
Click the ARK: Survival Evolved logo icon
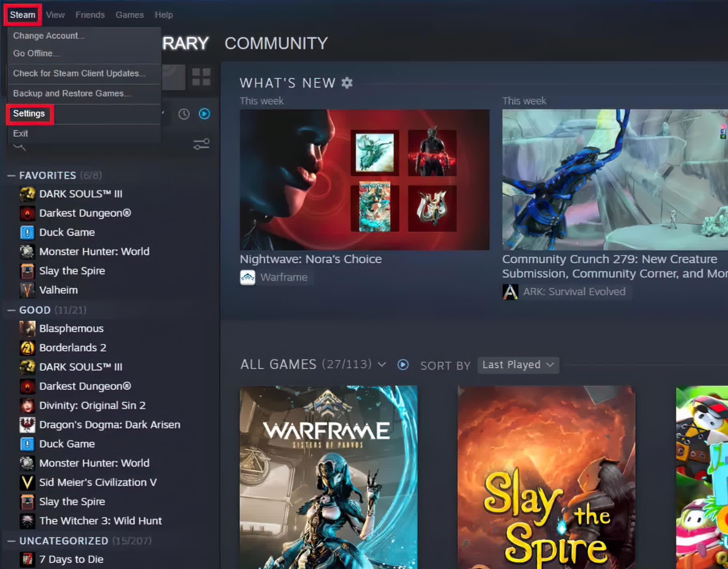510,292
